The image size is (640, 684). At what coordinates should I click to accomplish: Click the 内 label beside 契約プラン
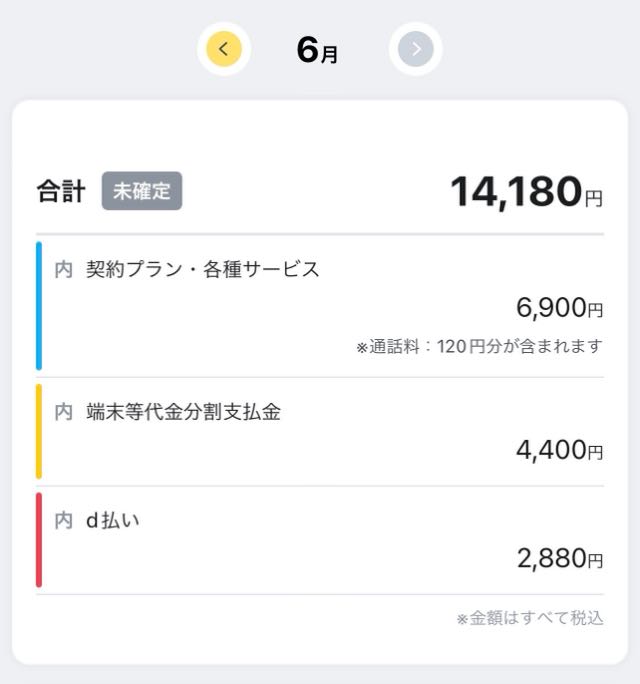[x=64, y=270]
